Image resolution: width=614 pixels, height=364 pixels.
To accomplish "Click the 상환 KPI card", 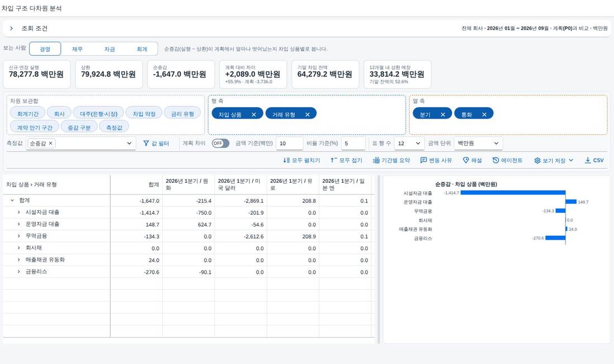I will coord(109,74).
